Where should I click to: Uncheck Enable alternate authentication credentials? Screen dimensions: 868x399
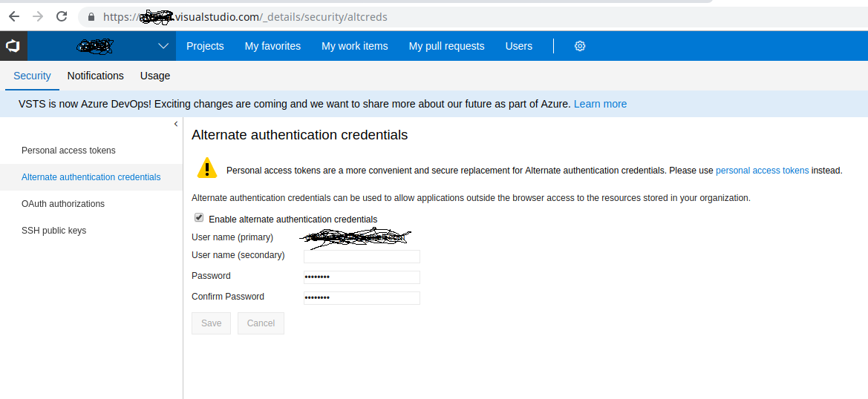[199, 218]
